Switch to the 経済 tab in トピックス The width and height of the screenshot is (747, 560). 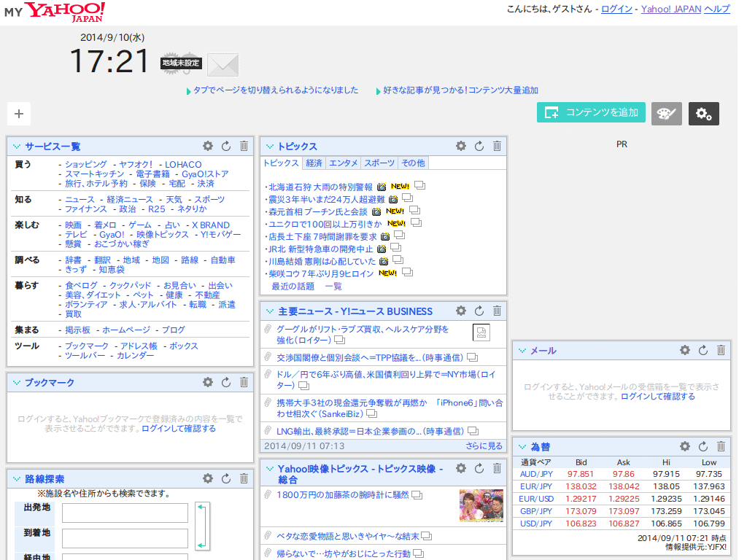point(314,163)
